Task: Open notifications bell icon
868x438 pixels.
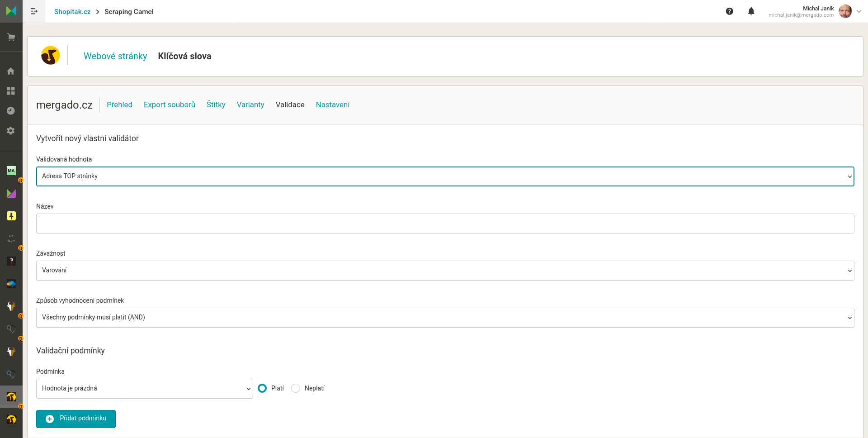Action: tap(751, 11)
